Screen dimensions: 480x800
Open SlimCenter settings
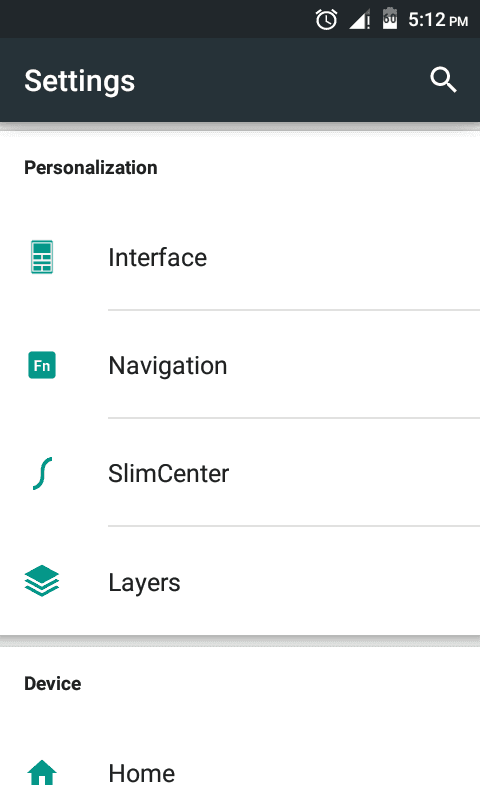click(x=240, y=473)
